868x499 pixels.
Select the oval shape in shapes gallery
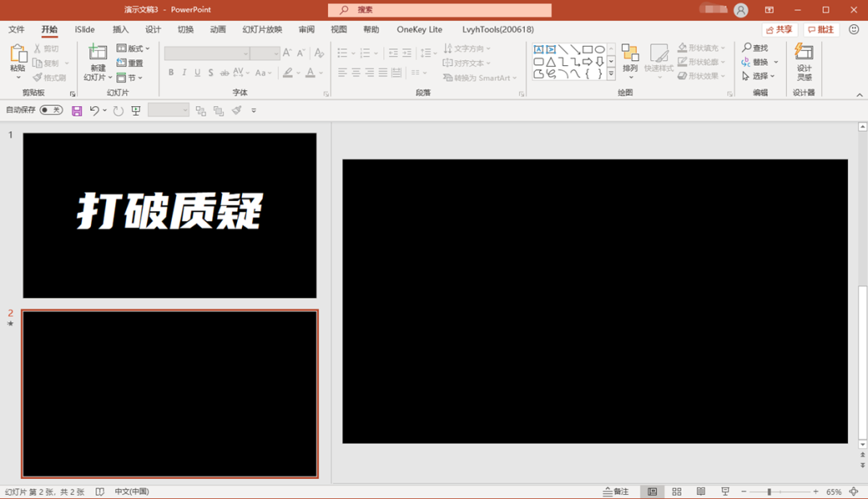[x=600, y=50]
